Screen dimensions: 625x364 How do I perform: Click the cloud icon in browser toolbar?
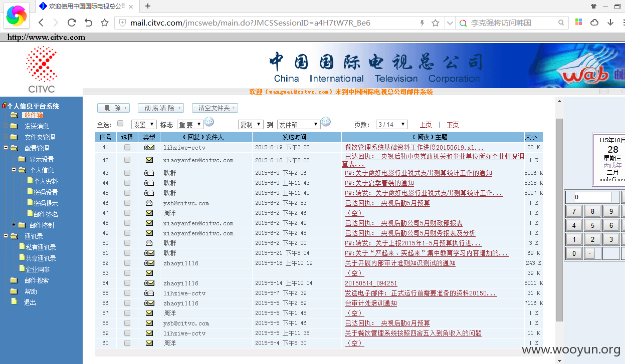point(594,23)
